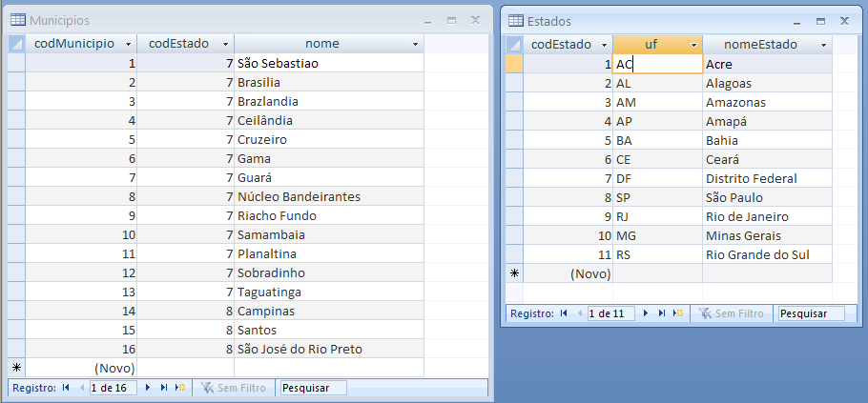Click the cell Amazonas
Screen dimensions: 868x403
point(767,102)
